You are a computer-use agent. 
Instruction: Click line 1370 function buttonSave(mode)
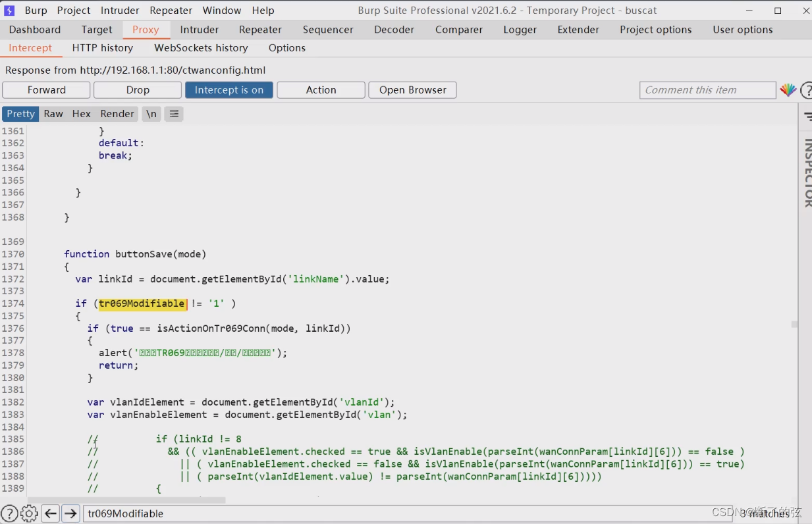[x=135, y=254]
